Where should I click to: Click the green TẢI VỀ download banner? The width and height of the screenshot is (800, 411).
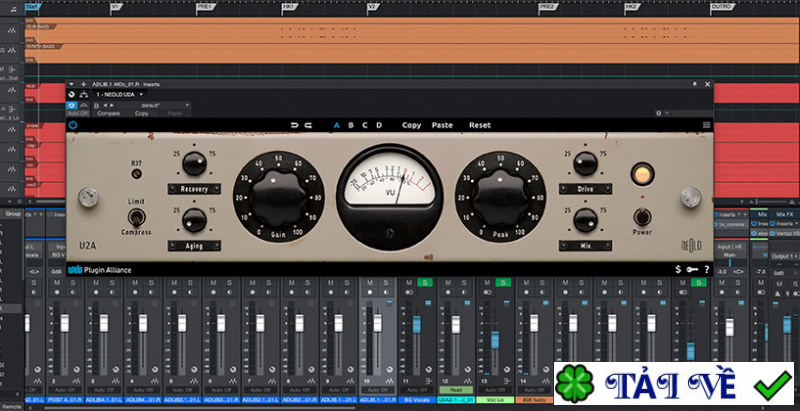click(676, 385)
